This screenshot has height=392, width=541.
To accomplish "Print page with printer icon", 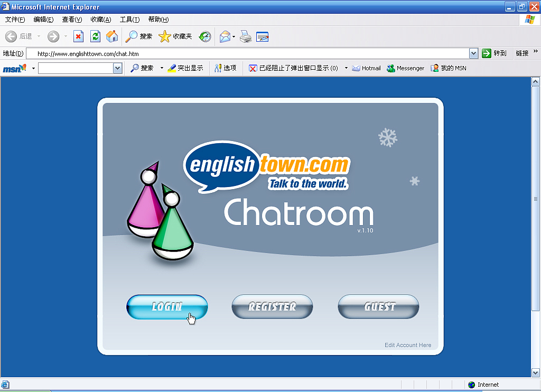I will (246, 36).
